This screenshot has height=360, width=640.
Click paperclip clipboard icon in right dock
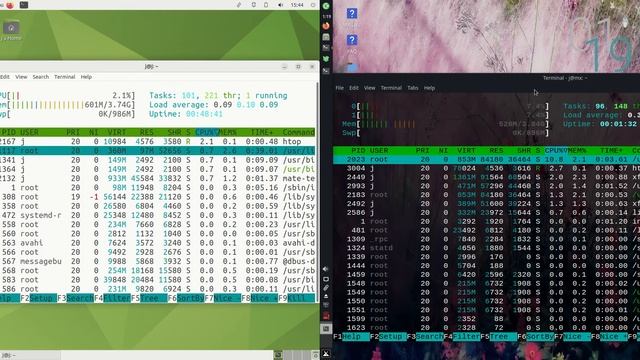[x=326, y=288]
